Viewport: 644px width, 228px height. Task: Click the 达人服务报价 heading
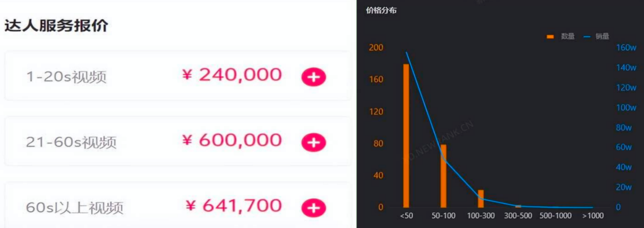(56, 26)
